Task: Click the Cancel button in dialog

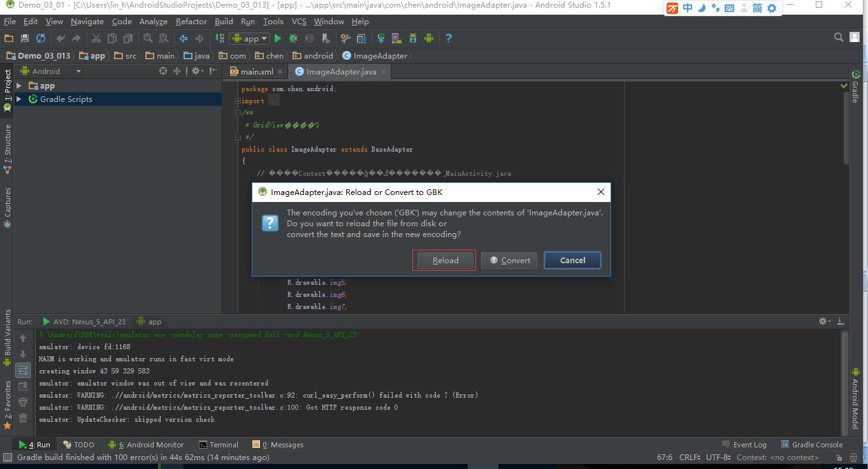Action: (572, 260)
